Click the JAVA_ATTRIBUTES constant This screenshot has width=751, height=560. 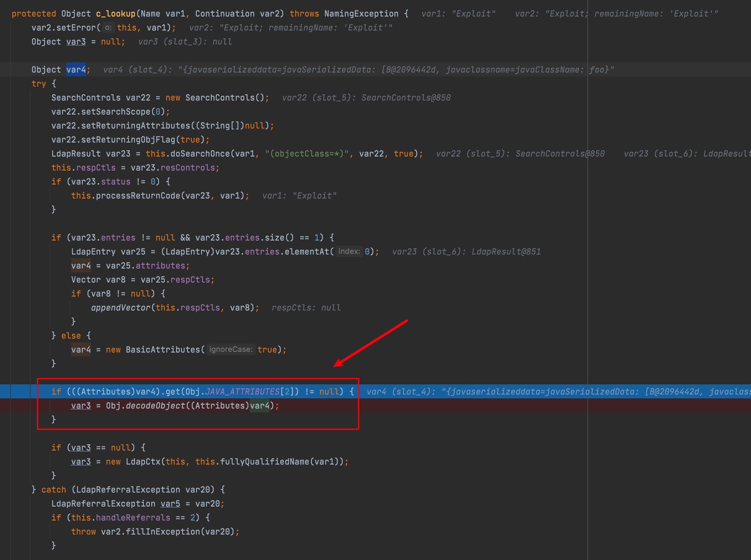[242, 392]
